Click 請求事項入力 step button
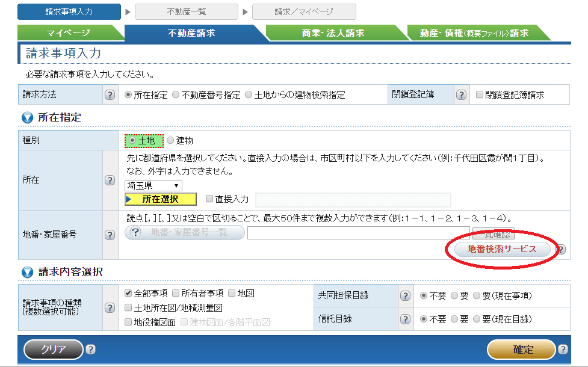The image size is (588, 367). click(x=69, y=11)
